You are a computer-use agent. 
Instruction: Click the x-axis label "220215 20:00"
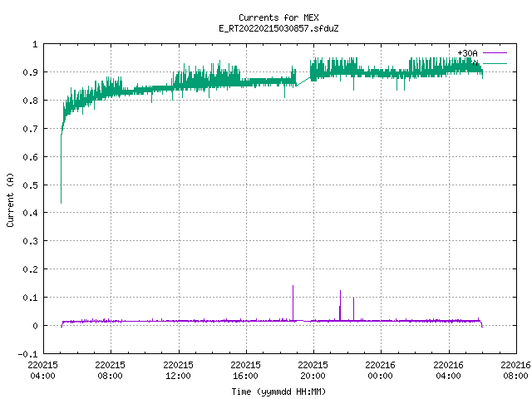coord(313,370)
